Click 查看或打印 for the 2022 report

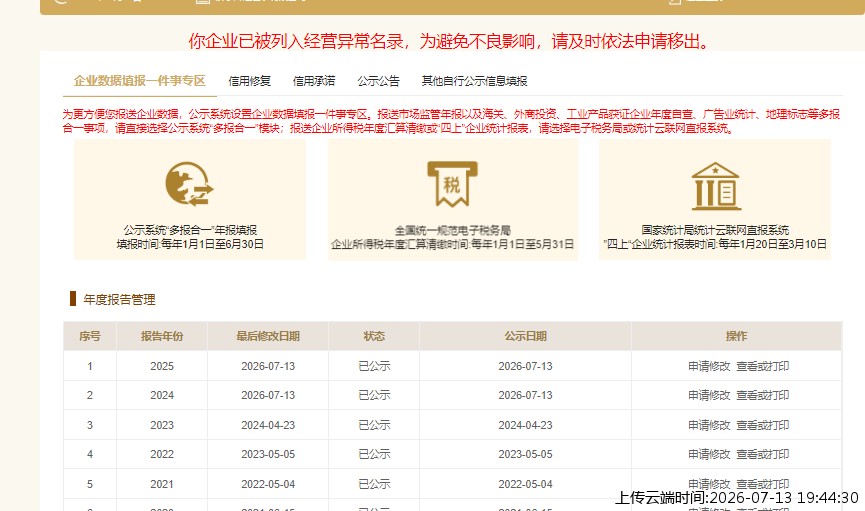pyautogui.click(x=762, y=454)
